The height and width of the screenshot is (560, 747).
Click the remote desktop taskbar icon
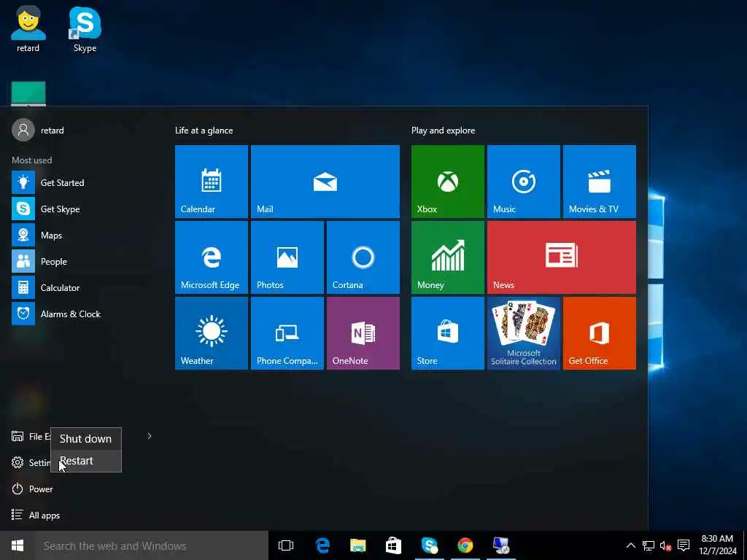tap(500, 545)
